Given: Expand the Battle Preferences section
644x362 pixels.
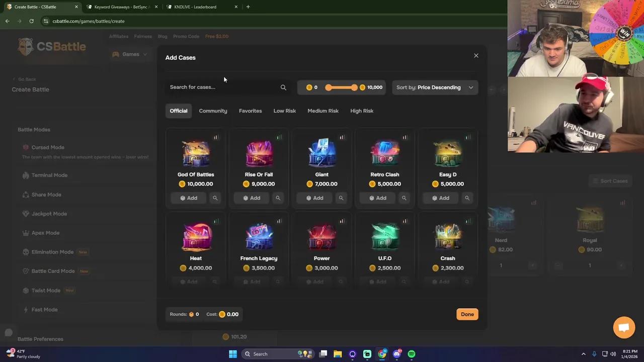Looking at the screenshot, I should (x=40, y=339).
